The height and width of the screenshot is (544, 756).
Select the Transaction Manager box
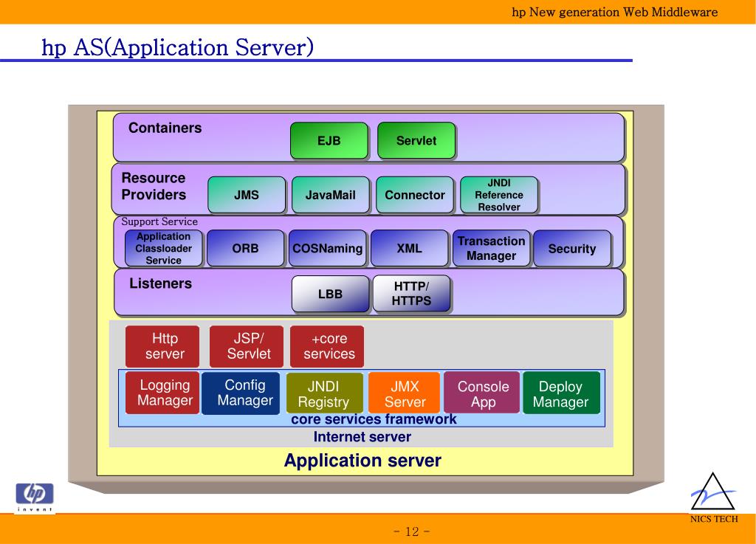click(491, 248)
